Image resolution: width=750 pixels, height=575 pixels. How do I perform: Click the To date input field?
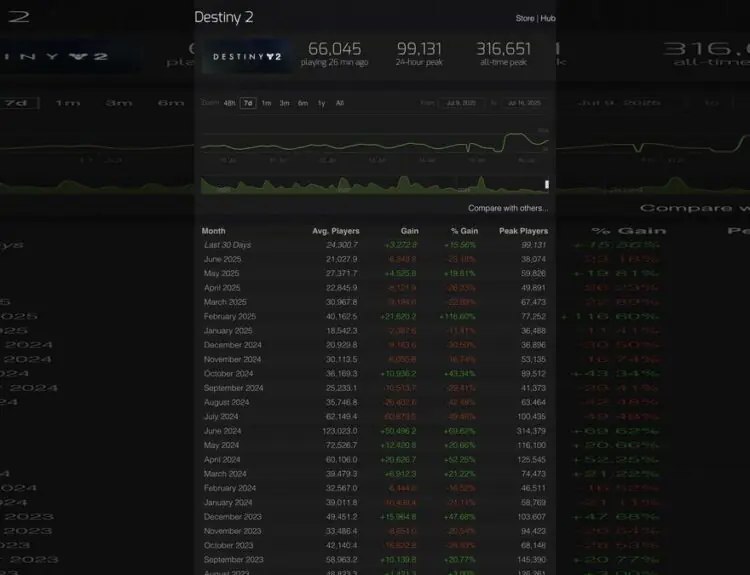click(x=523, y=103)
